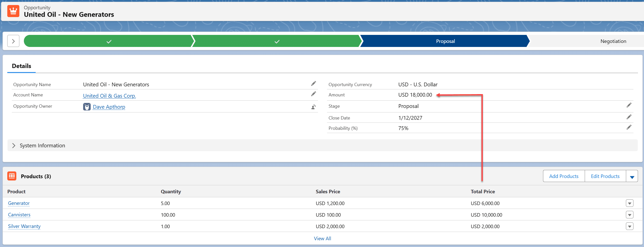
Task: Expand the System Information section
Action: click(x=14, y=146)
